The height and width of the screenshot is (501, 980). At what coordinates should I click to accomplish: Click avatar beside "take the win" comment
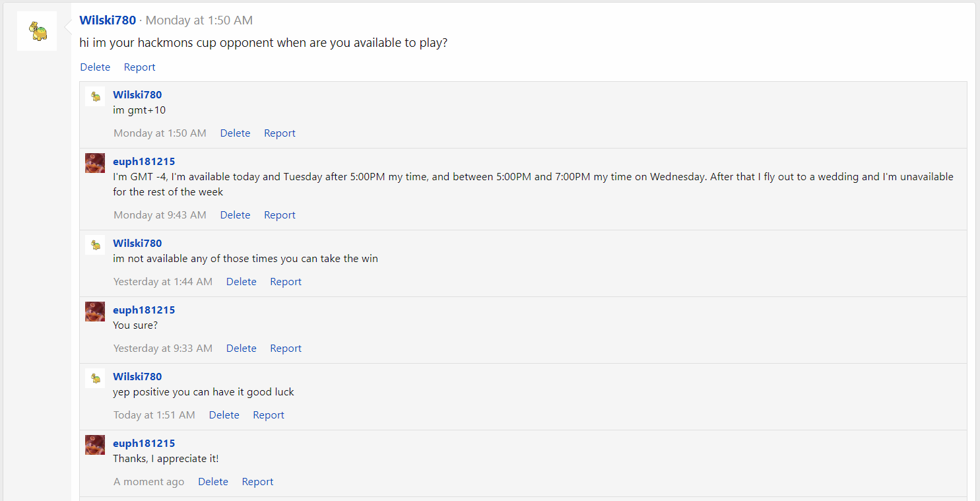[95, 245]
